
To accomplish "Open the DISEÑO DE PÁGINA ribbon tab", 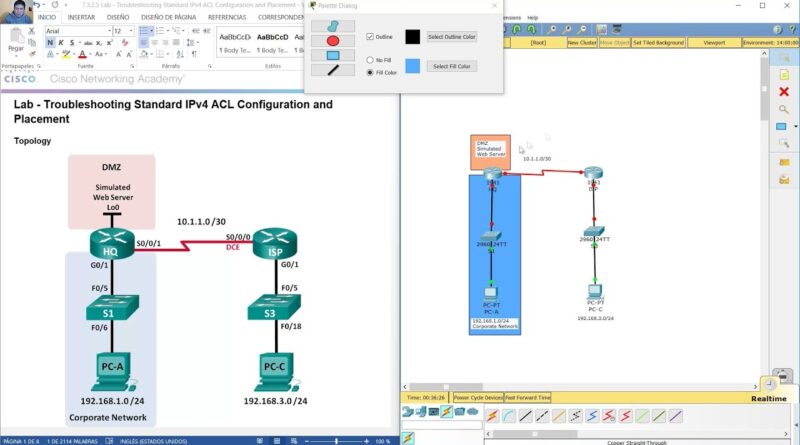I will coord(168,17).
